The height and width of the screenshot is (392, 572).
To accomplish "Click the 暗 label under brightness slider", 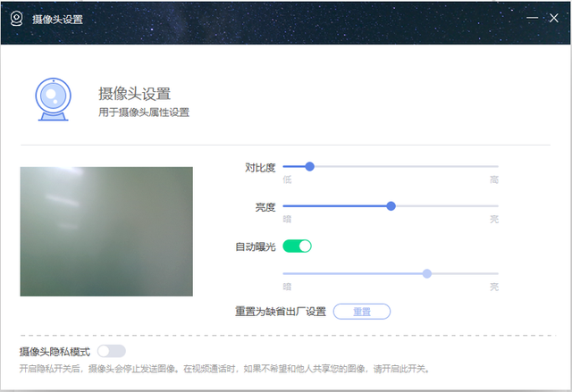I will point(287,220).
